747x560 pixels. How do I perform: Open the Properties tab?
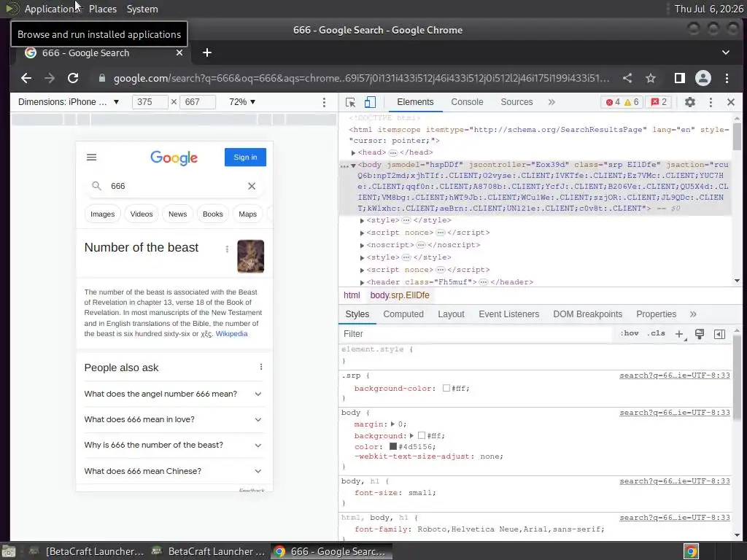656,314
